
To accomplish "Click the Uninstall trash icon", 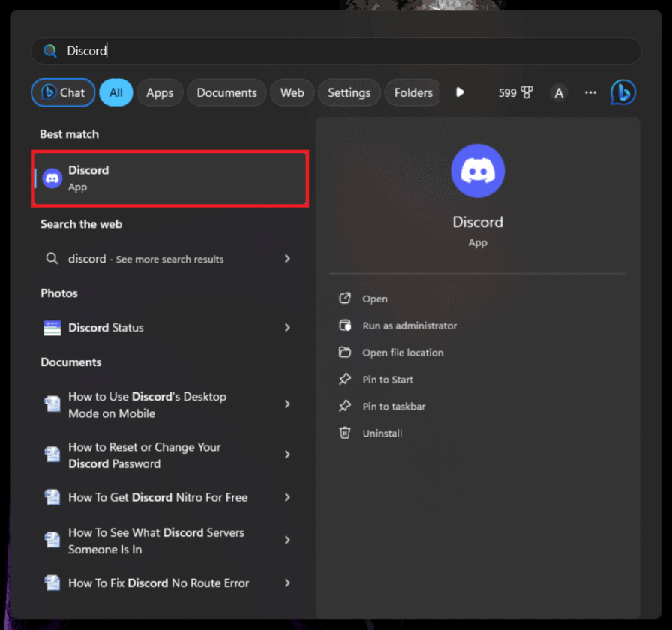I will pos(345,433).
